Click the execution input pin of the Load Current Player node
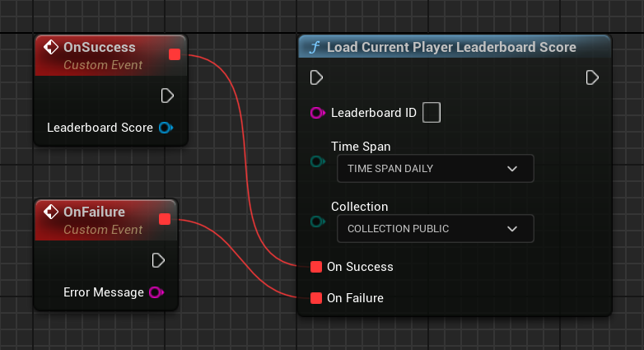The image size is (644, 350). [x=316, y=77]
